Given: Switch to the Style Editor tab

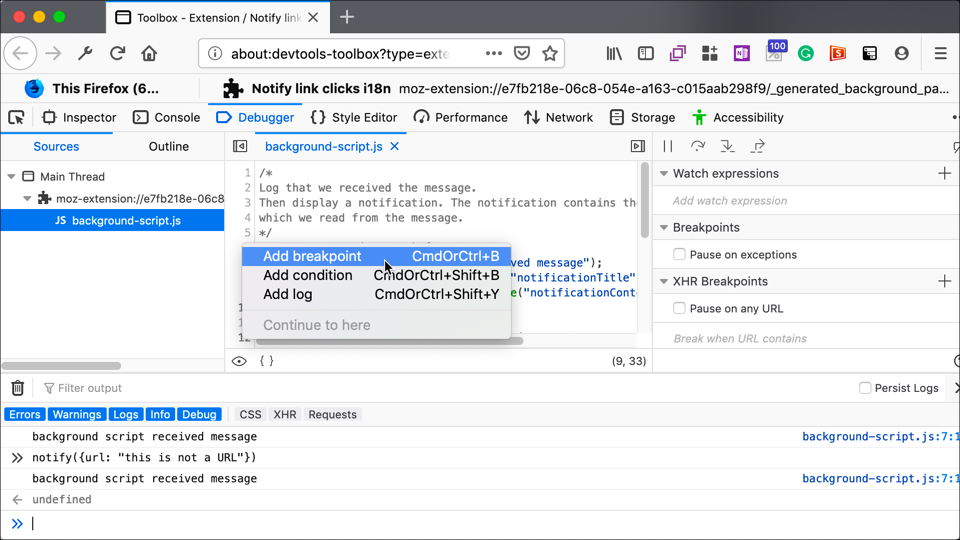Looking at the screenshot, I should click(354, 118).
